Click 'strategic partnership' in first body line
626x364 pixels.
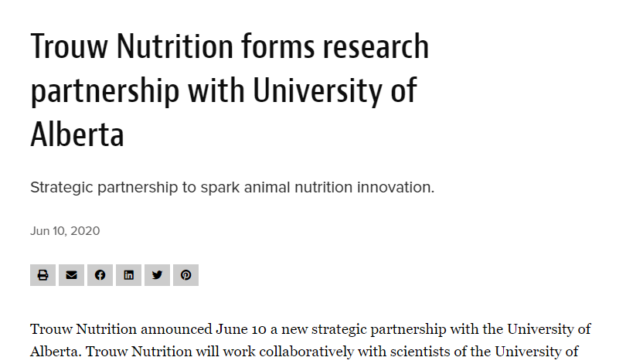[x=379, y=330]
